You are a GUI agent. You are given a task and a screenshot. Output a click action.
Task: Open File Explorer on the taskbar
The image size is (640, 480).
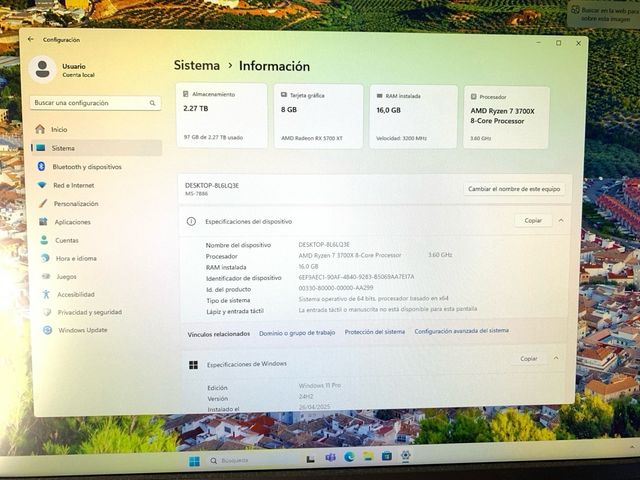pyautogui.click(x=368, y=456)
